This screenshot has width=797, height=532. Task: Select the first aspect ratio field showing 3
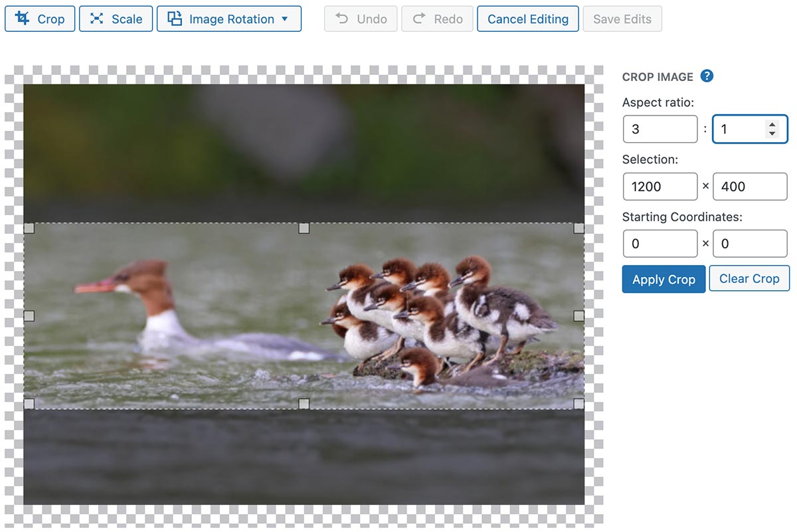coord(660,129)
